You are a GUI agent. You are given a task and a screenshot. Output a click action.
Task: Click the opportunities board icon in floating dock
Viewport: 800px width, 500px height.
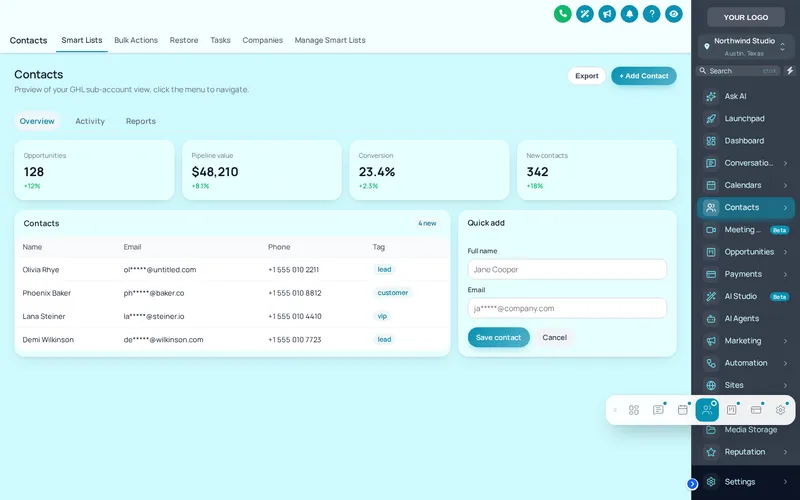coord(732,410)
